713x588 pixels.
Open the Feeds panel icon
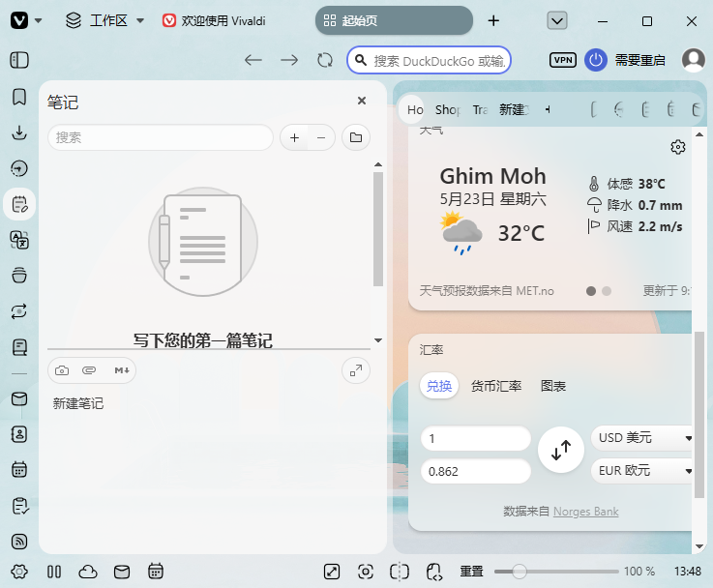[19, 542]
